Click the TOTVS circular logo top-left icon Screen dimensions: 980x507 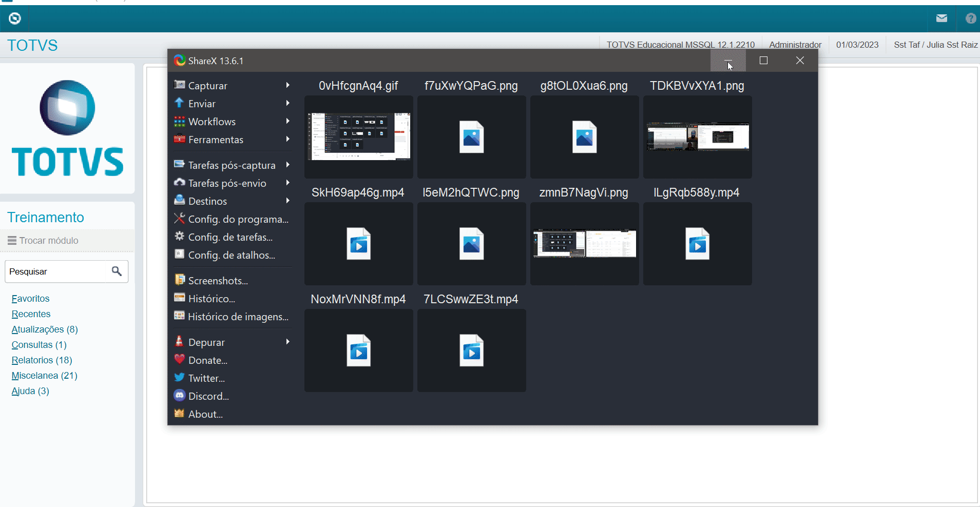(15, 18)
